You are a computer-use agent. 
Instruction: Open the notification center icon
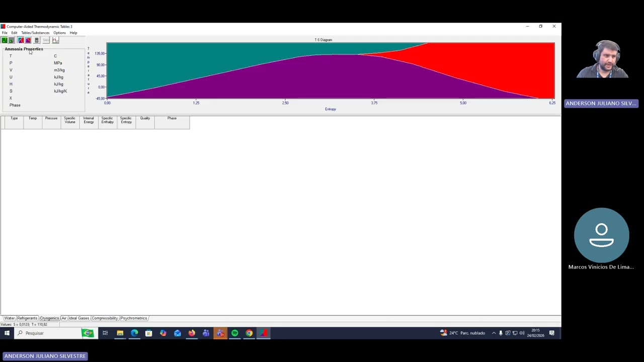pos(552,333)
